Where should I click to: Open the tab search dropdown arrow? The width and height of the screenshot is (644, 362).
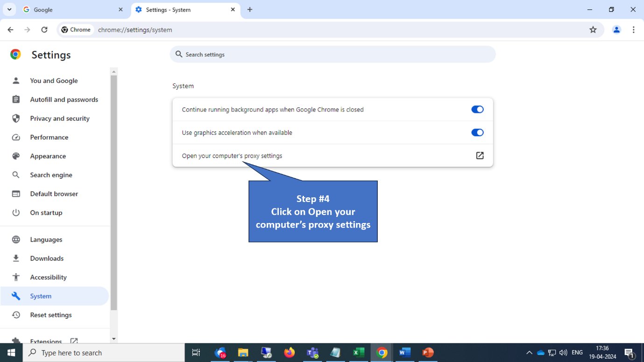pyautogui.click(x=8, y=9)
